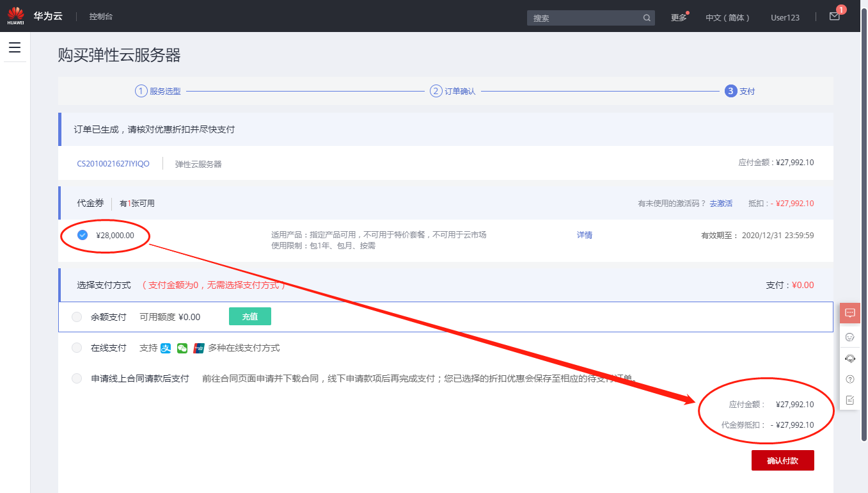Viewport: 868px width, 493px height.
Task: Go to step 1 服务选型
Action: tap(158, 91)
